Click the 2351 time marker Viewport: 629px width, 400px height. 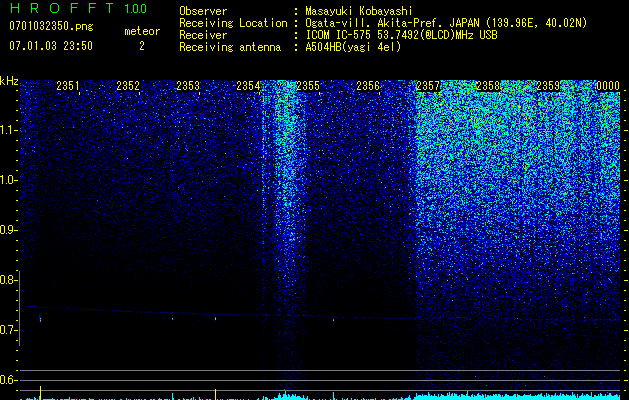click(x=68, y=86)
